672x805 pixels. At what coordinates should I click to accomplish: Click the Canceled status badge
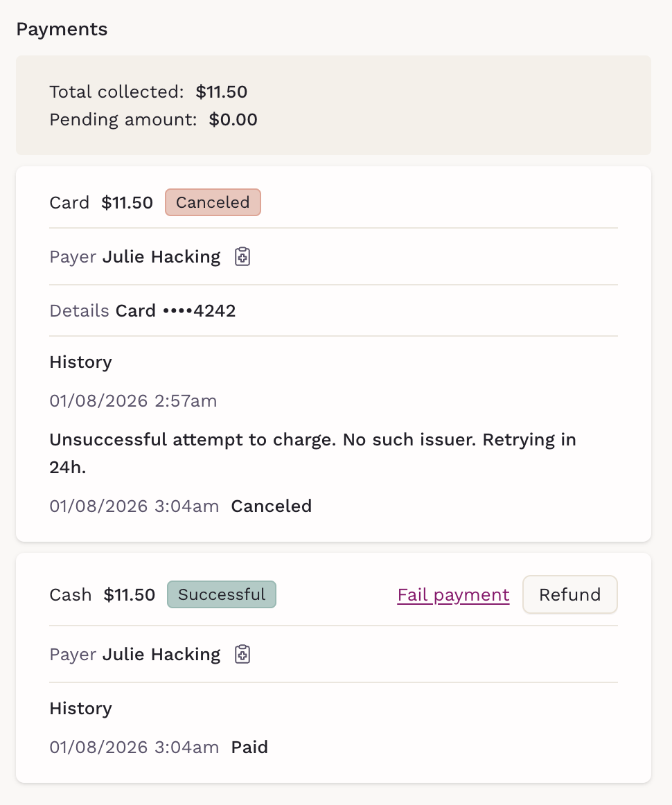213,202
